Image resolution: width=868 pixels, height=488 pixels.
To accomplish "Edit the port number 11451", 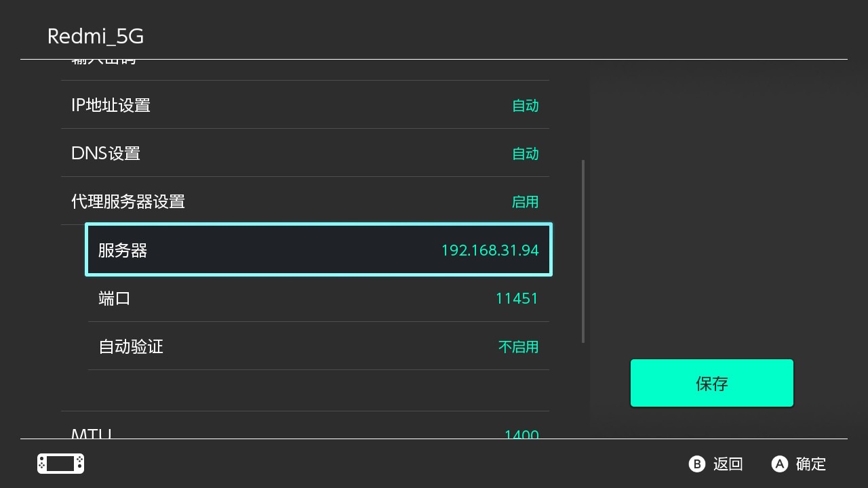I will point(517,298).
